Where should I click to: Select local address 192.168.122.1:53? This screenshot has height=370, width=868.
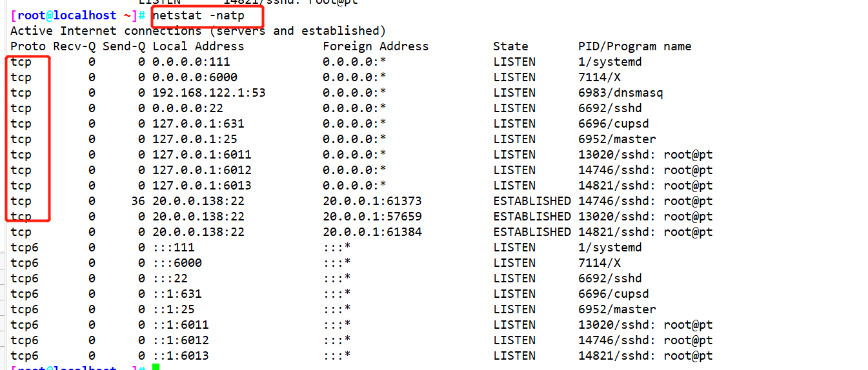209,93
